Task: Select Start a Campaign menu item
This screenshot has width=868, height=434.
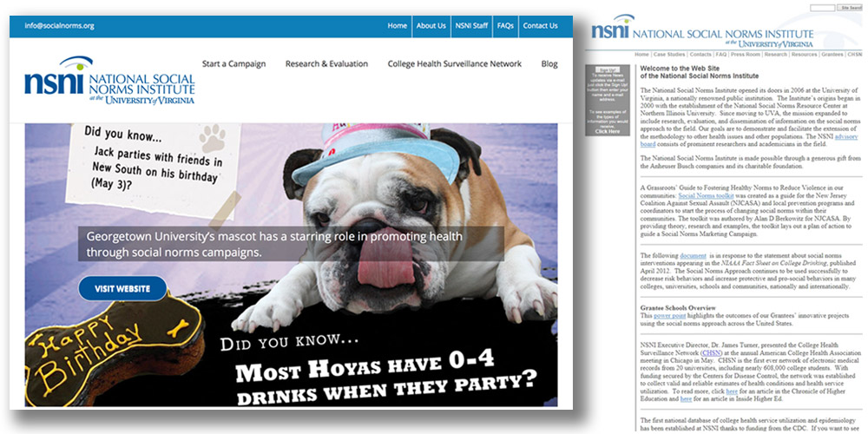Action: (233, 63)
